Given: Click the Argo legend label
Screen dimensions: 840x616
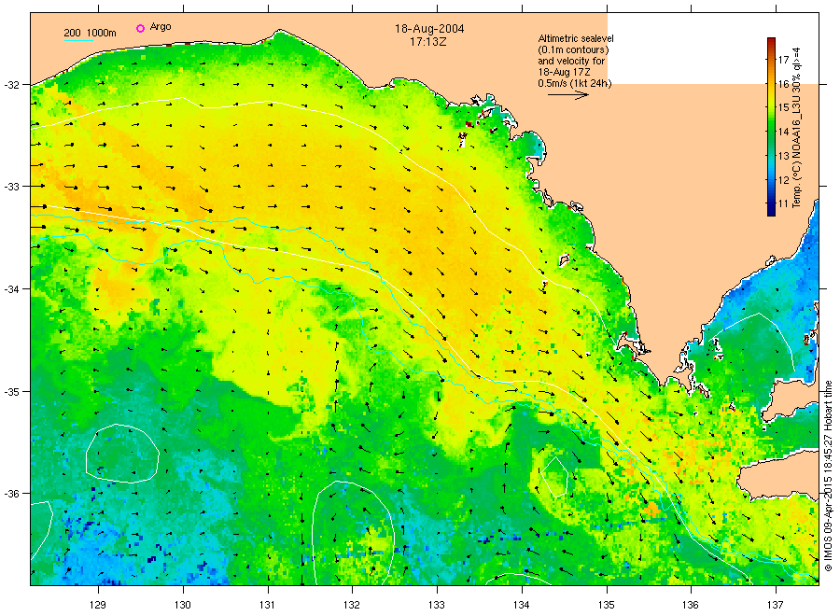Looking at the screenshot, I should point(161,27).
